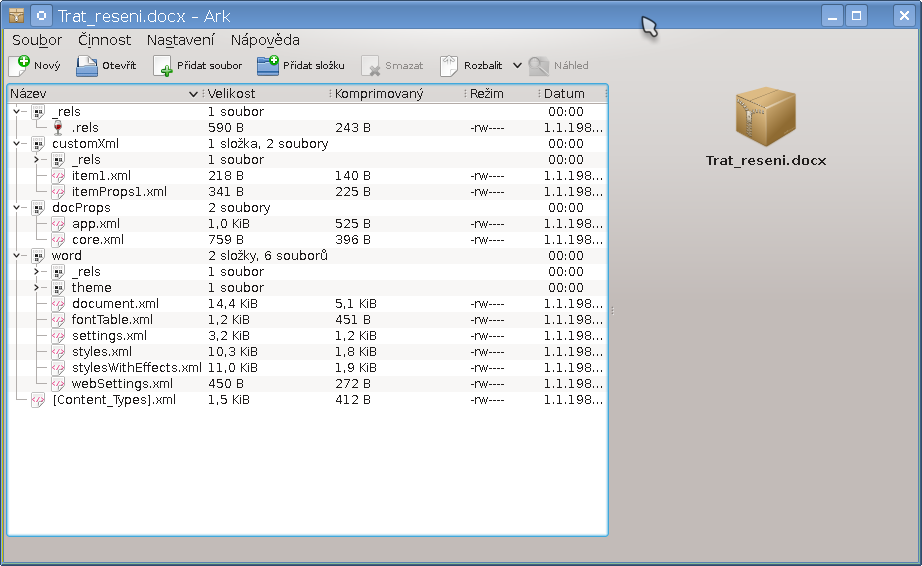
Task: Open the Soubor menu
Action: (x=37, y=40)
